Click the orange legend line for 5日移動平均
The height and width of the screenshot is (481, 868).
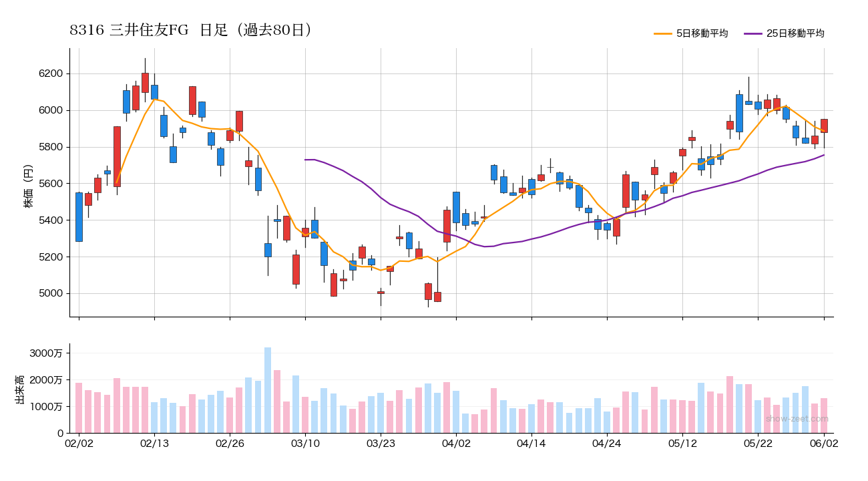click(663, 33)
